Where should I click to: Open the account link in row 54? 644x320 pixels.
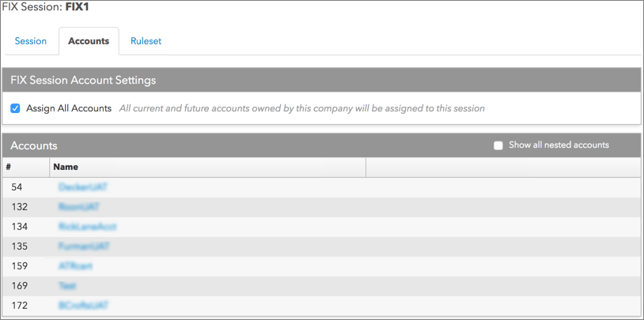[x=83, y=187]
